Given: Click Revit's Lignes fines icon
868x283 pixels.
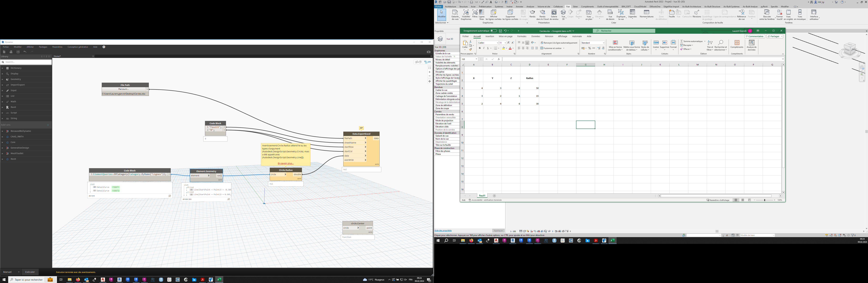Looking at the screenshot, I should point(481,12).
